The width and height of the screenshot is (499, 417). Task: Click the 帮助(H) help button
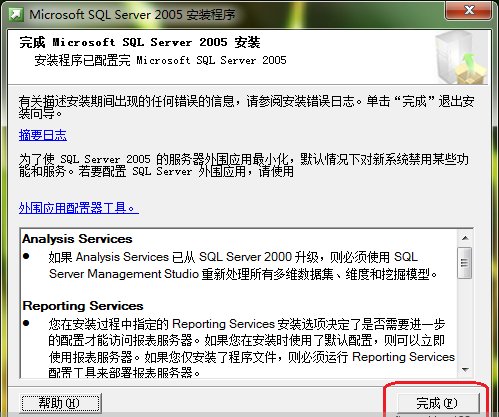[x=60, y=403]
